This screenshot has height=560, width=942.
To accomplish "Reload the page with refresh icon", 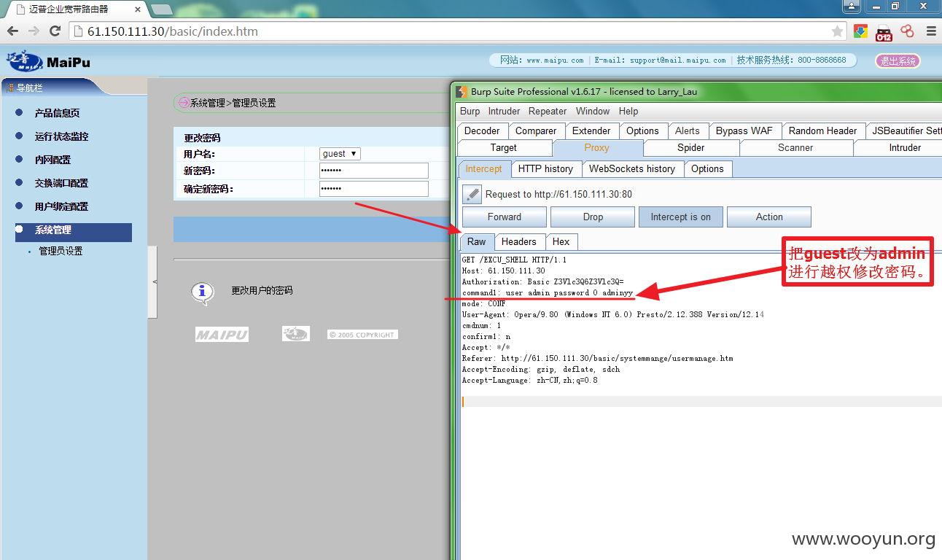I will pyautogui.click(x=55, y=31).
